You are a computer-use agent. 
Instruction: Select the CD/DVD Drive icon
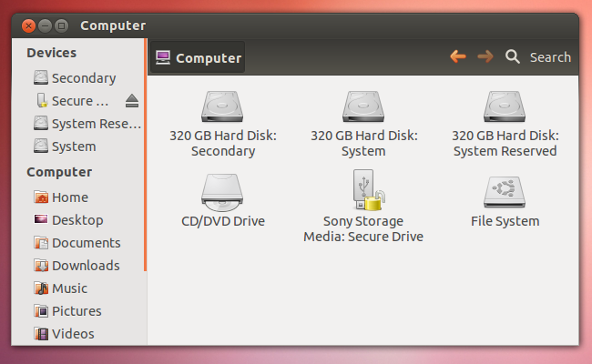tap(223, 193)
